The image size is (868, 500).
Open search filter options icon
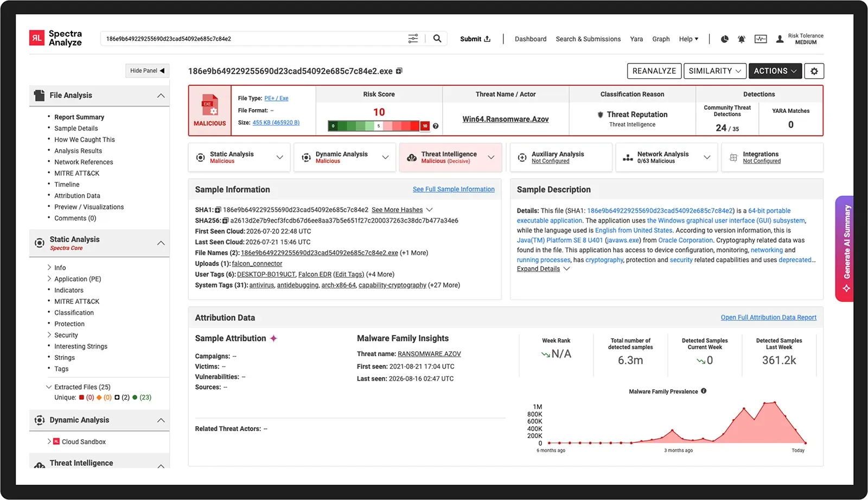click(413, 39)
